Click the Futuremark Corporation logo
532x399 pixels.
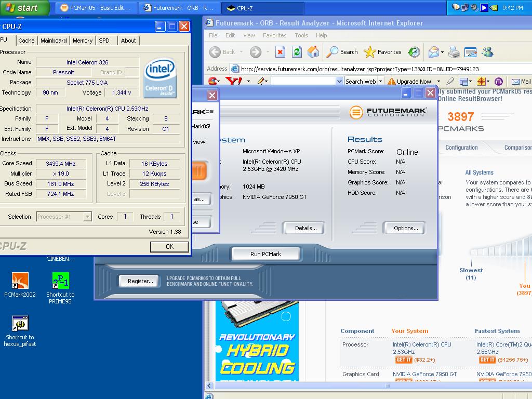[x=388, y=112]
